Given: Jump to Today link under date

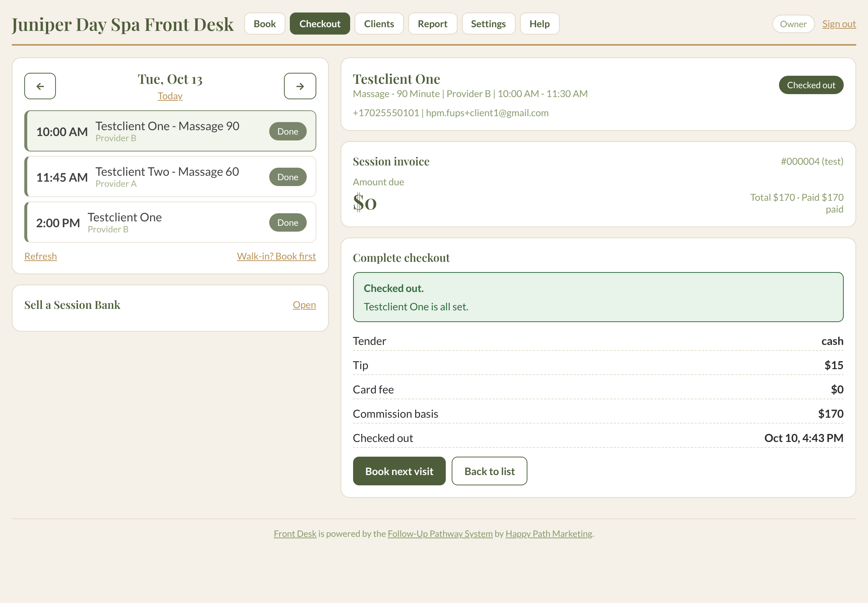Looking at the screenshot, I should [x=170, y=96].
